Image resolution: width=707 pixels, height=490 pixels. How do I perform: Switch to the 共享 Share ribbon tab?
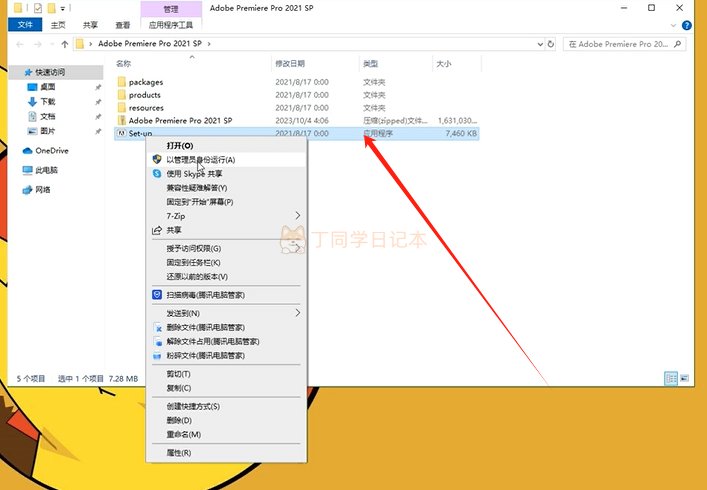click(90, 25)
